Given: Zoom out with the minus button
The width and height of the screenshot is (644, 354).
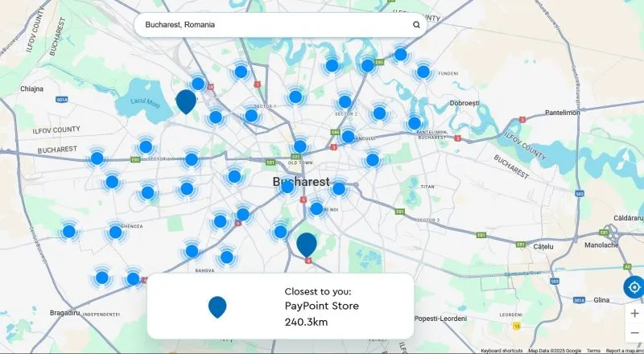Looking at the screenshot, I should click(x=634, y=332).
